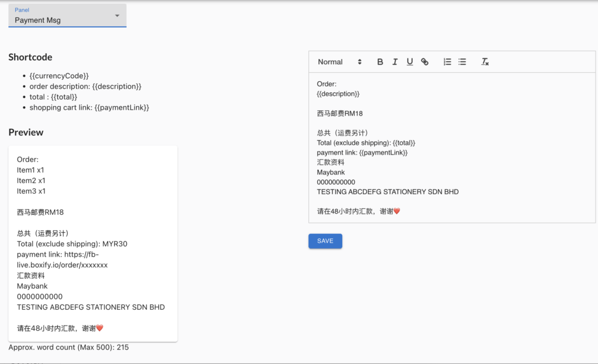Click the Maybank line in the editor
Viewport: 598px width, 364px height.
point(331,172)
